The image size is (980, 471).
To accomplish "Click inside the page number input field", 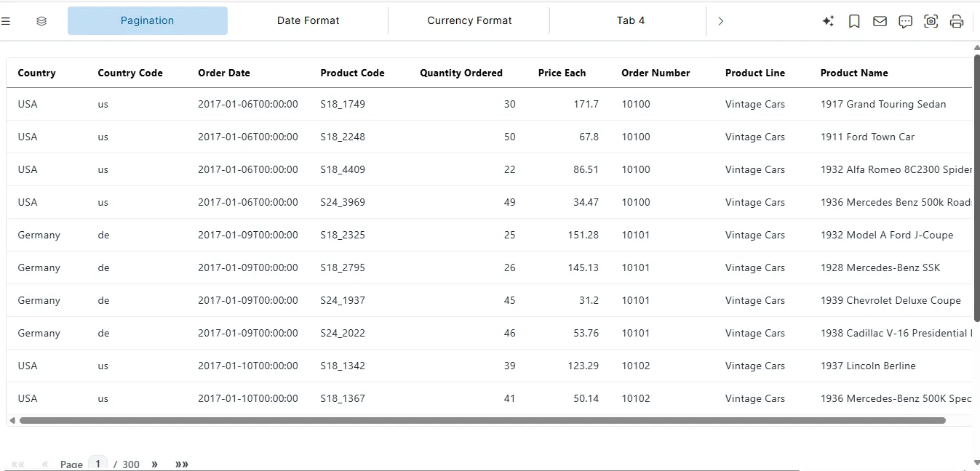I will [x=97, y=463].
